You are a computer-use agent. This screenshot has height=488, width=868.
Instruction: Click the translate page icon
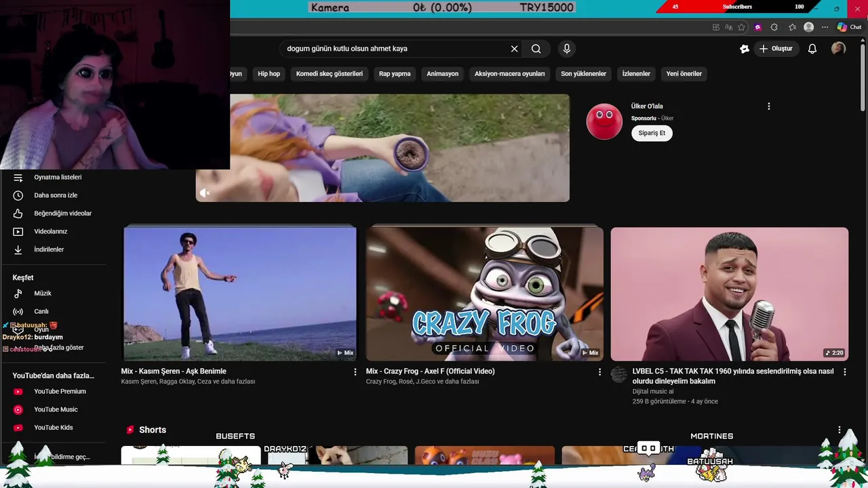[728, 27]
